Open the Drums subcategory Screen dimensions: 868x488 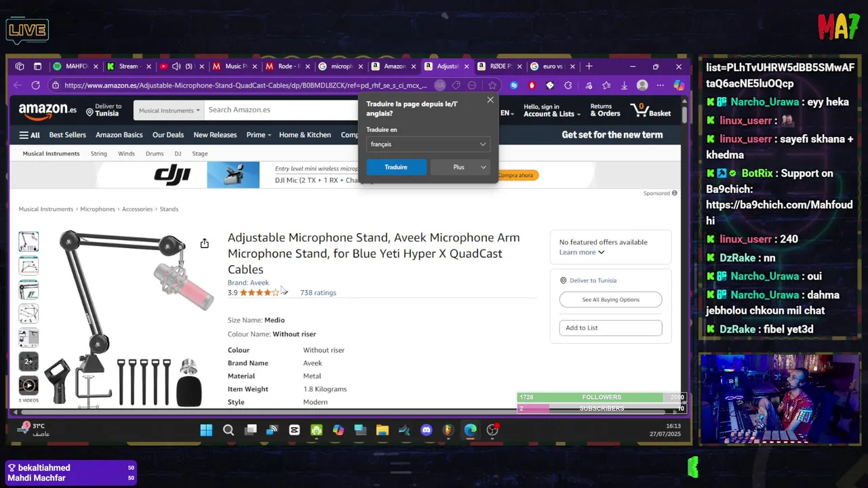click(x=155, y=154)
